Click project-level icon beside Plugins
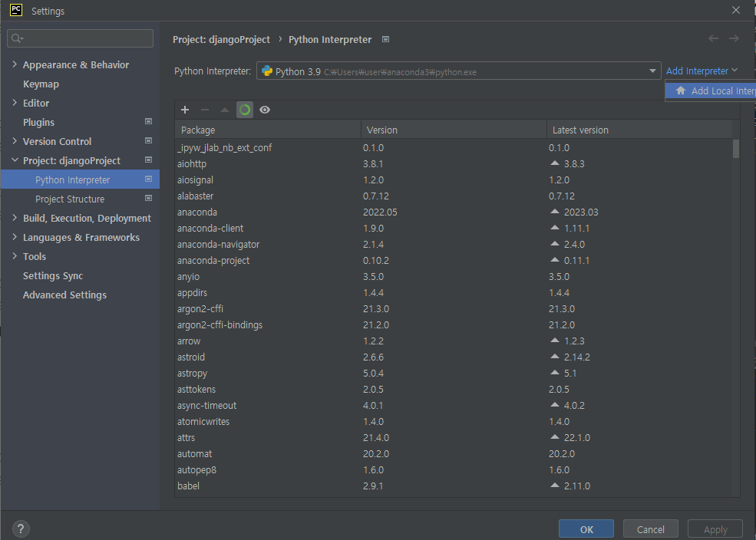 click(148, 122)
